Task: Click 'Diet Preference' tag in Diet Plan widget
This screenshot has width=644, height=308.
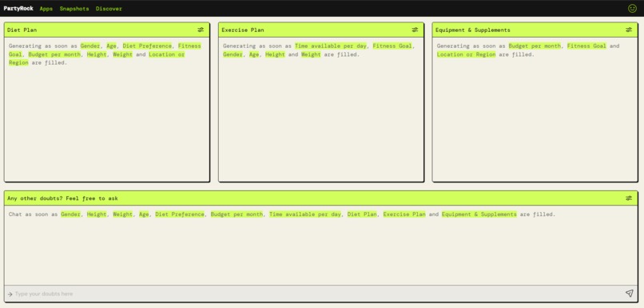Action: pos(148,46)
